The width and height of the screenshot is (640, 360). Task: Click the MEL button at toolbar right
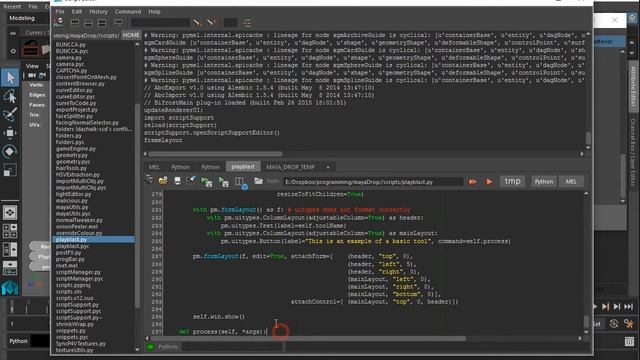point(571,182)
